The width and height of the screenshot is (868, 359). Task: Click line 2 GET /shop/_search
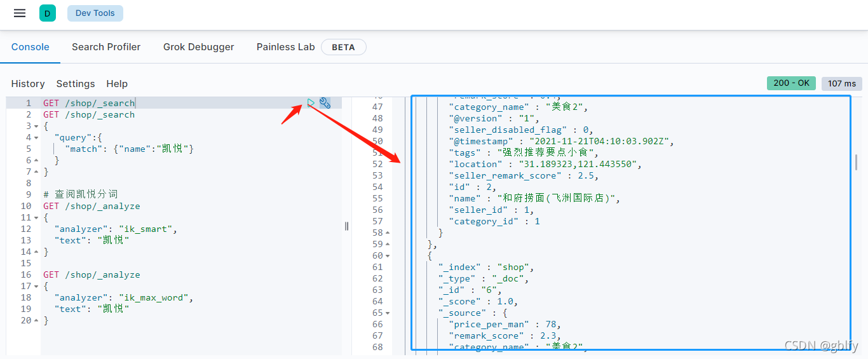[x=89, y=114]
